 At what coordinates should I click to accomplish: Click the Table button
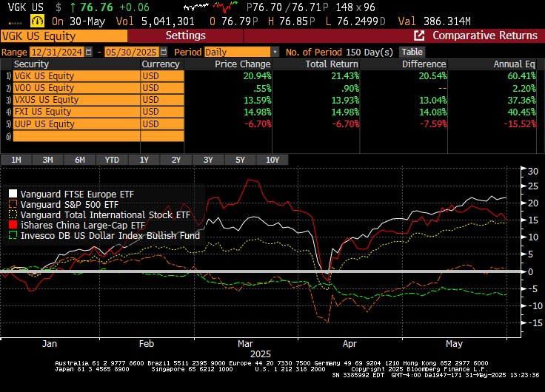click(412, 52)
